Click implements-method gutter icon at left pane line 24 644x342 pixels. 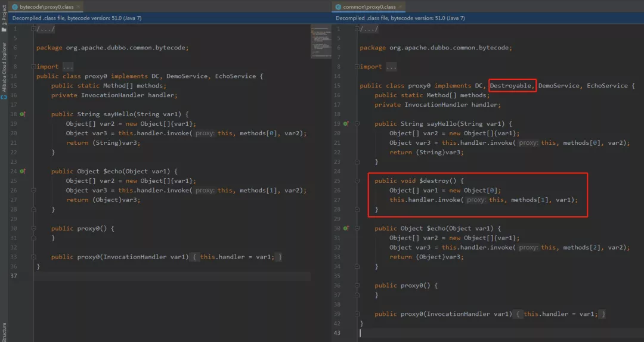[x=22, y=171]
